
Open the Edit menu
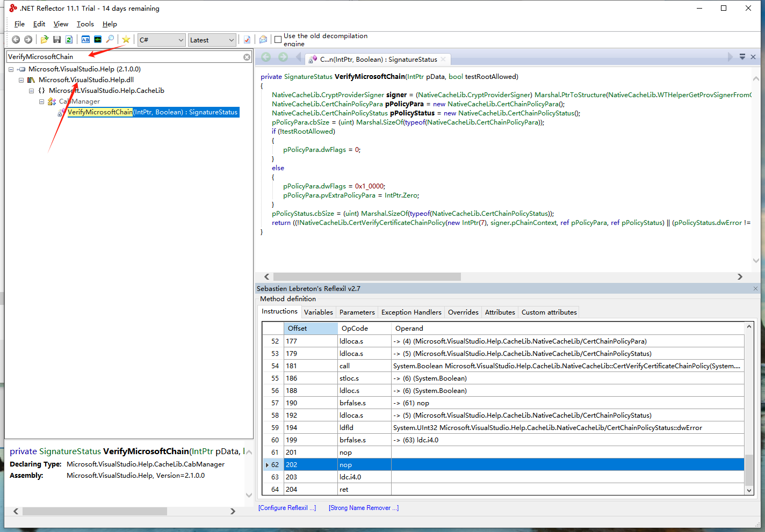(39, 24)
